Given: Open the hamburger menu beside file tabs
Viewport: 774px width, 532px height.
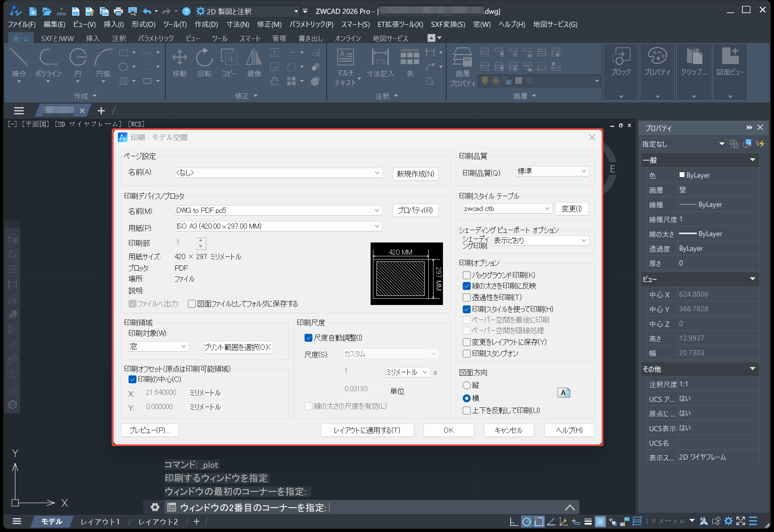Looking at the screenshot, I should point(19,111).
